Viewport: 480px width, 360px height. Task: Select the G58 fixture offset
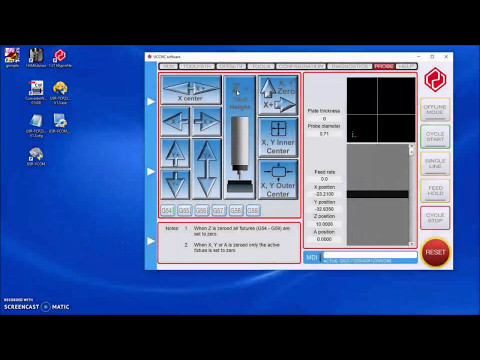point(236,210)
